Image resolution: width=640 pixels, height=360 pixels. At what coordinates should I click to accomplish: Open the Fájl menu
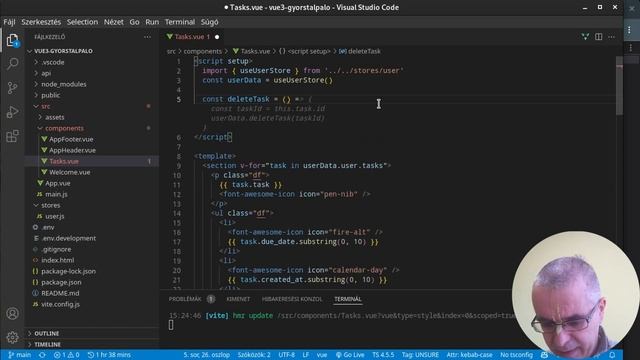(9, 22)
